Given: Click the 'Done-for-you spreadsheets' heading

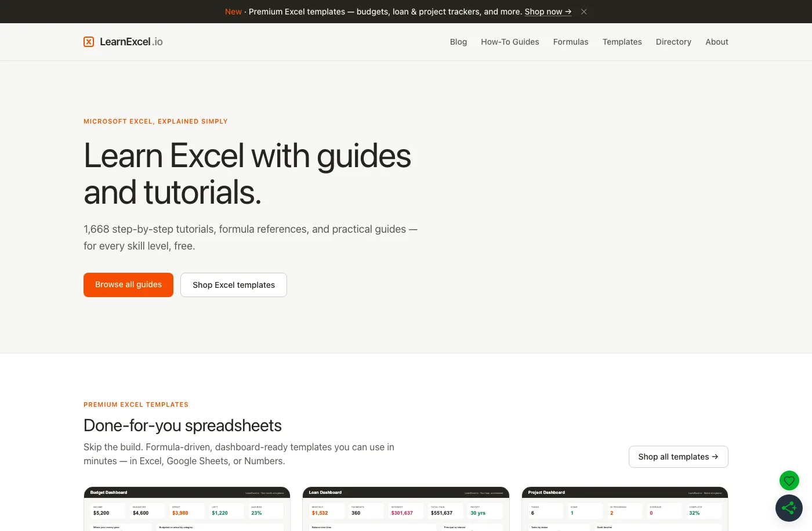Looking at the screenshot, I should point(183,425).
